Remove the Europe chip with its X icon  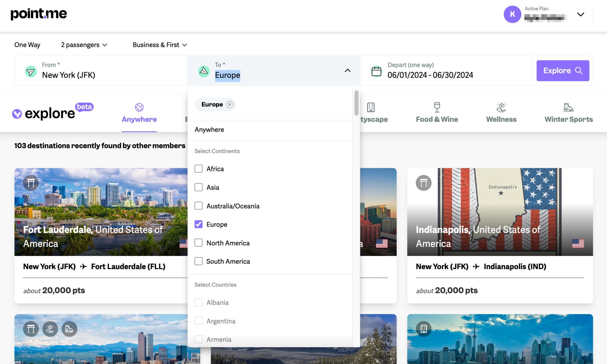[230, 104]
